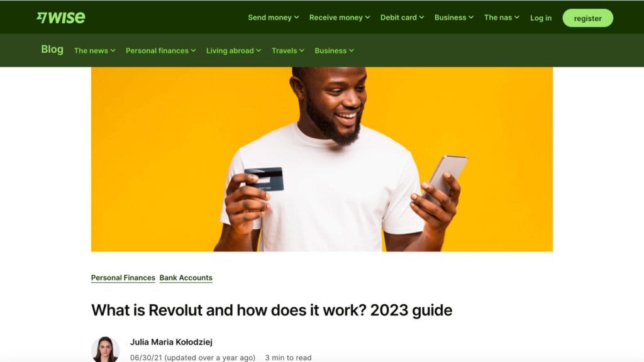Image resolution: width=644 pixels, height=362 pixels.
Task: Click the 3 min to read text
Action: click(288, 358)
